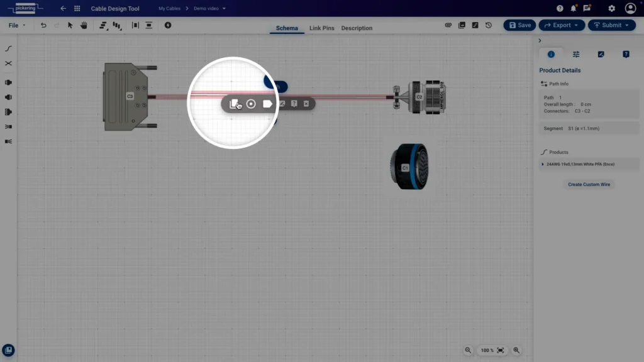Pick the first connector tool below the sidebar divider
The image size is (644, 362).
coord(8,82)
